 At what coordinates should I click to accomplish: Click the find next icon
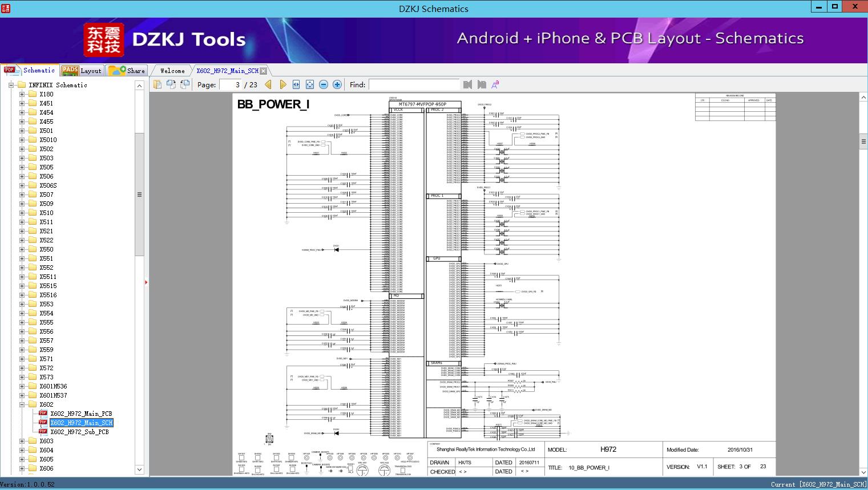click(x=482, y=84)
